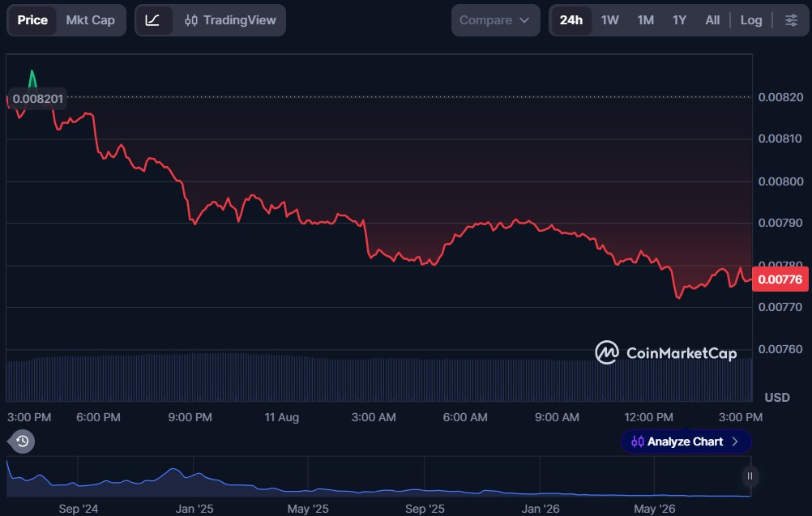Click the USD currency label
The width and height of the screenshot is (812, 516).
tap(777, 398)
